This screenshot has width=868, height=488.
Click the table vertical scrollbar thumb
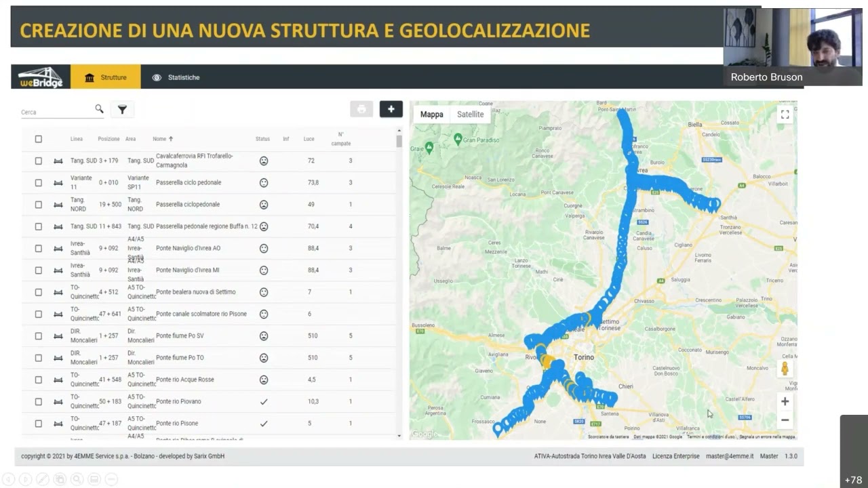(x=399, y=140)
